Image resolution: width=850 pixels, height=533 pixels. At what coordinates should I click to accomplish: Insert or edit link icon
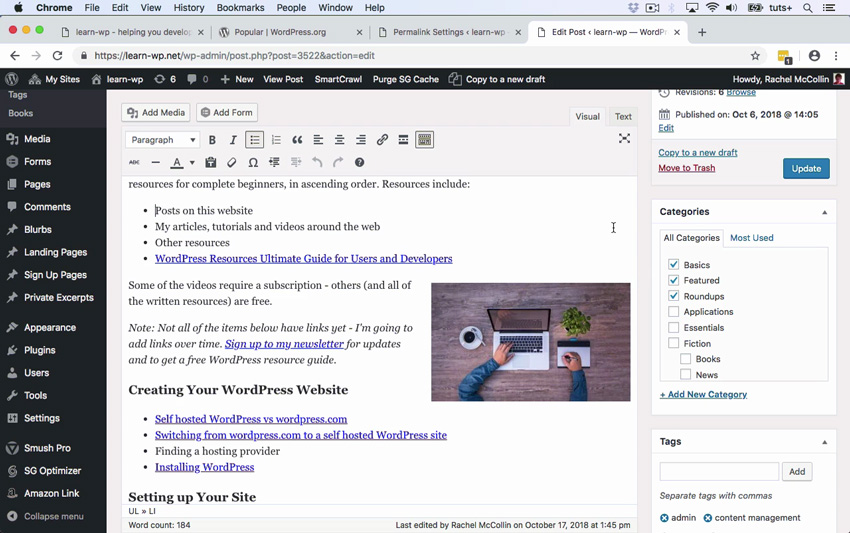click(x=382, y=140)
